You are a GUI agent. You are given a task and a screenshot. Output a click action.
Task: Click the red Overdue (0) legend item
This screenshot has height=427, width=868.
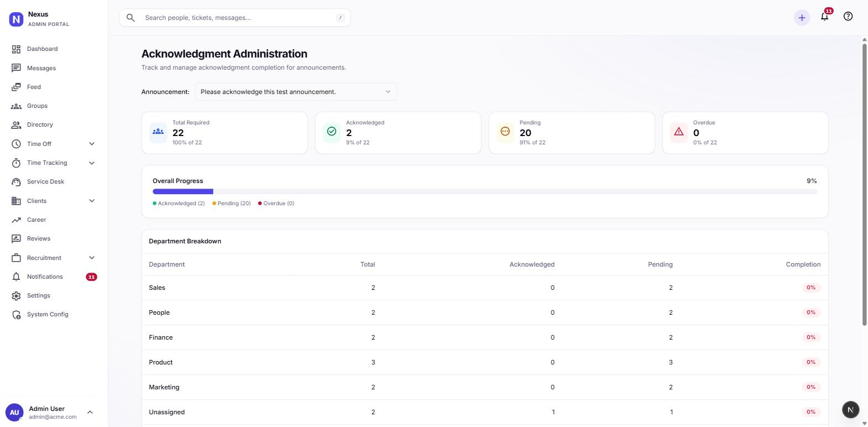click(x=276, y=204)
